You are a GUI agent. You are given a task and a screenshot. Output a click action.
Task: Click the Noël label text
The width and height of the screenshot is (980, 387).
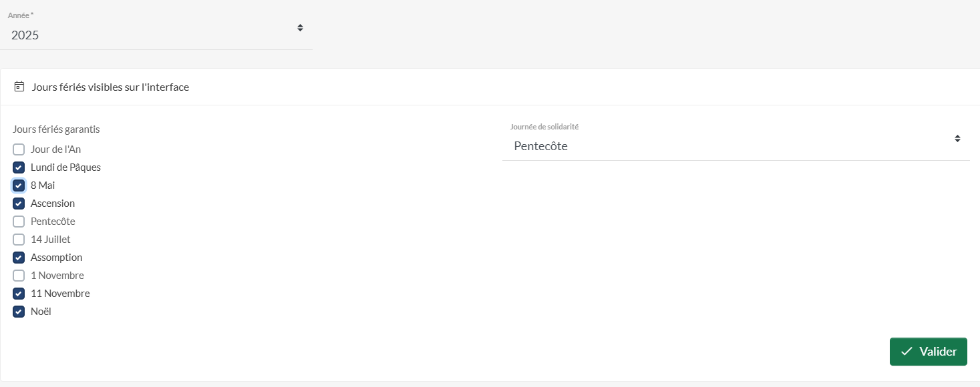41,312
